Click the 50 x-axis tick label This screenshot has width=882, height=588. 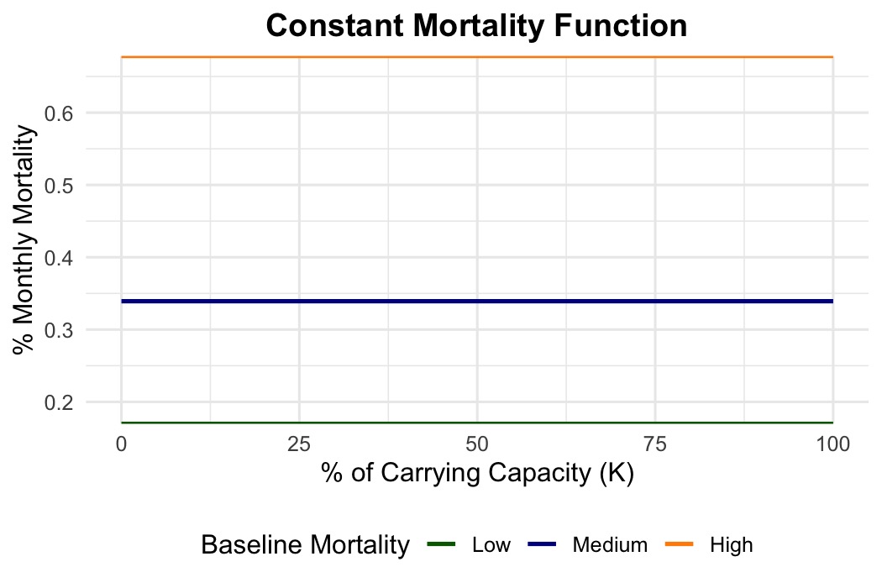click(476, 444)
